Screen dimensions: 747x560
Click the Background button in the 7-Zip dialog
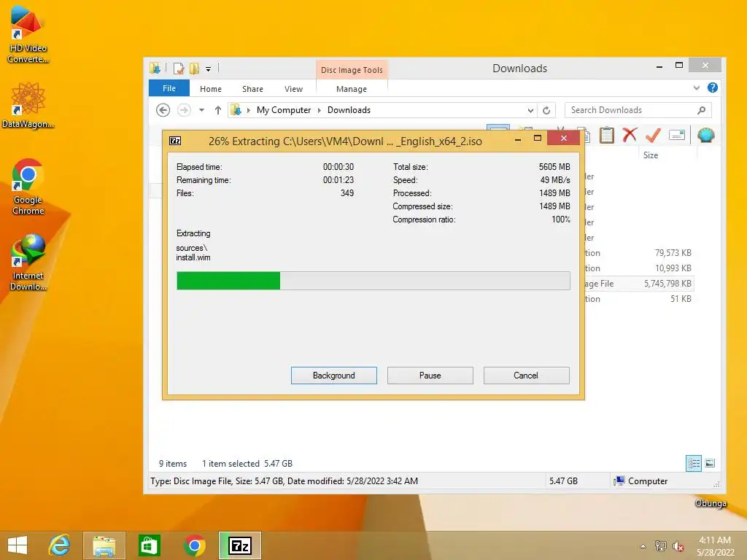[x=333, y=376]
